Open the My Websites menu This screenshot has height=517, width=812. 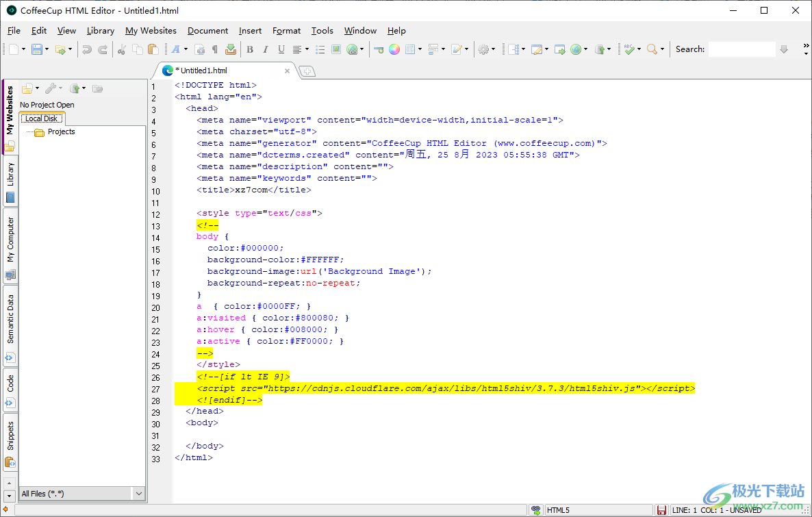[x=151, y=31]
